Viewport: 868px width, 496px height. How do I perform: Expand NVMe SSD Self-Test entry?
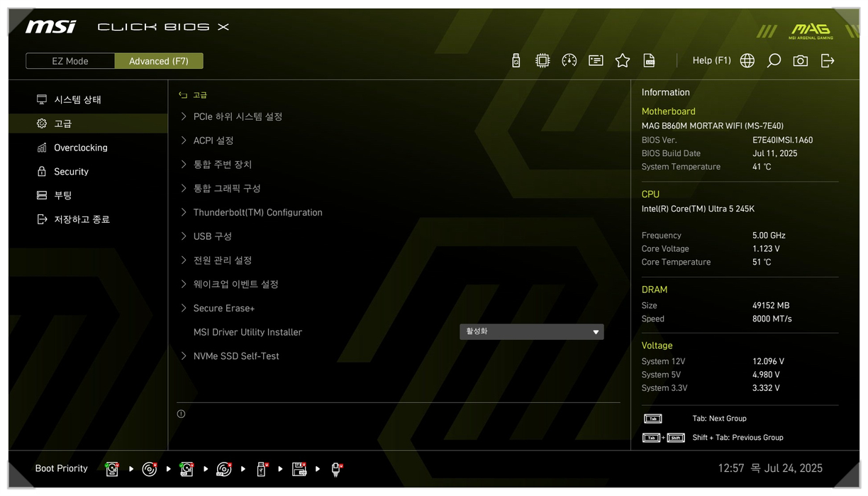[236, 356]
